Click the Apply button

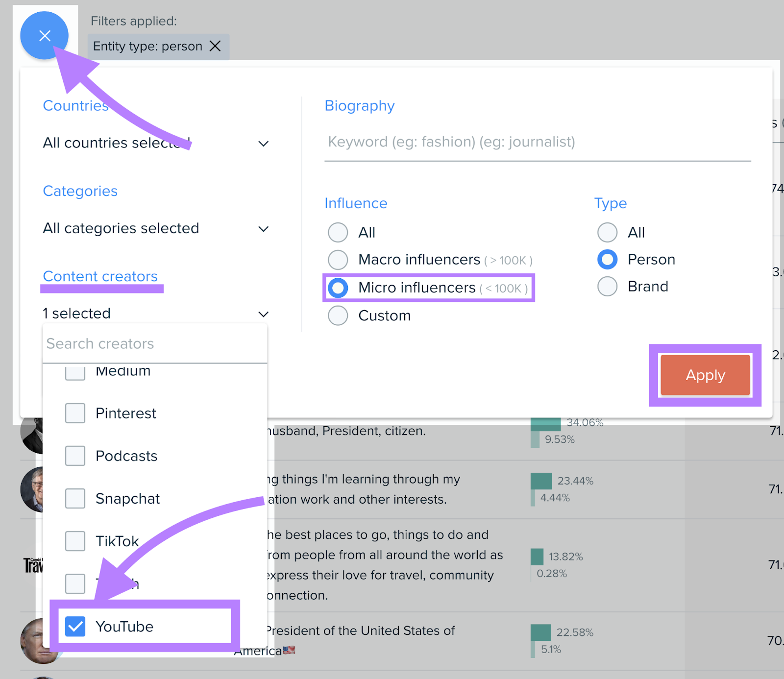pyautogui.click(x=705, y=375)
